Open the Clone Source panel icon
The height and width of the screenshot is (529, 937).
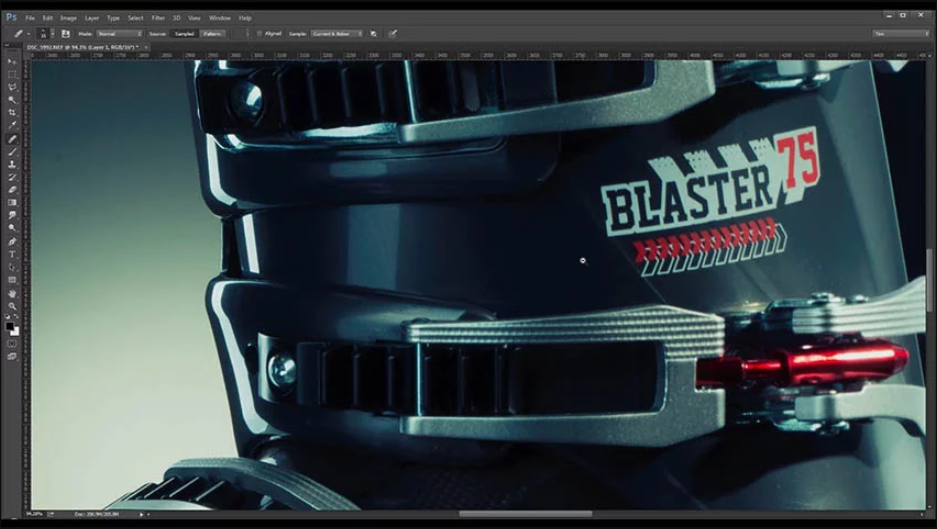click(x=66, y=34)
